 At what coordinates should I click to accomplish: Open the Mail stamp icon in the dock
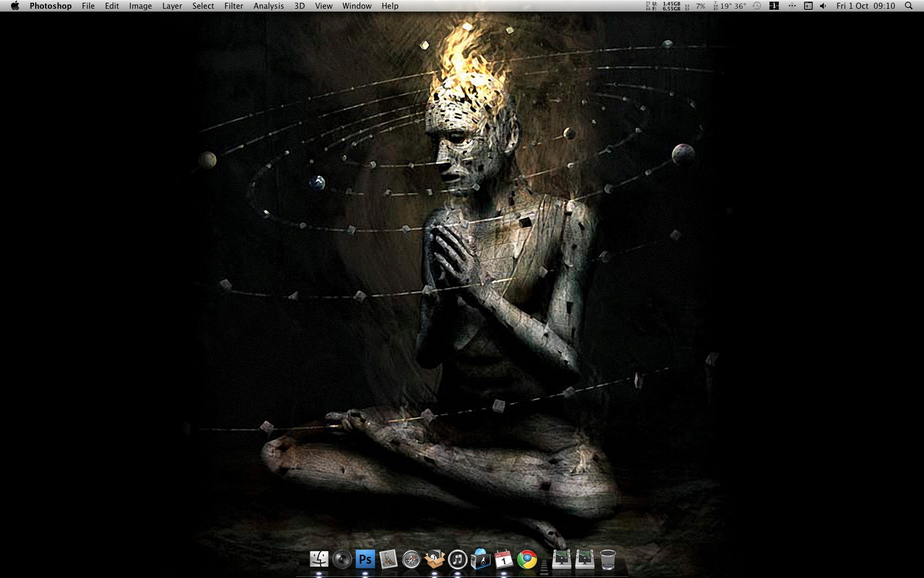pos(388,559)
